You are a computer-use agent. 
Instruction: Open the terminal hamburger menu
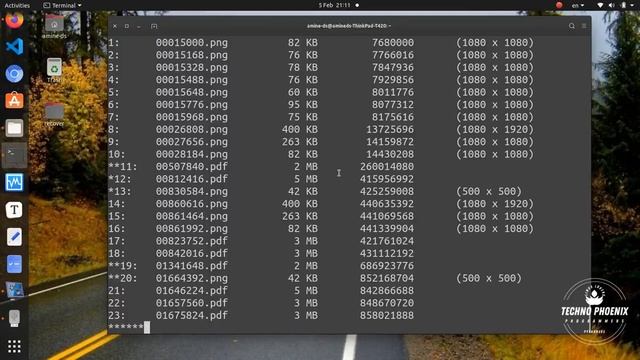coord(584,26)
